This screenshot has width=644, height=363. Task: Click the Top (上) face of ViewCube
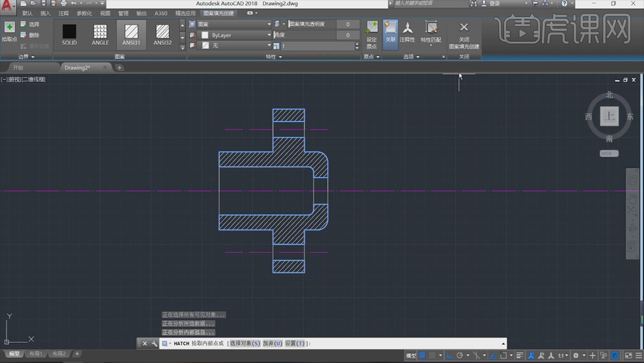(609, 116)
